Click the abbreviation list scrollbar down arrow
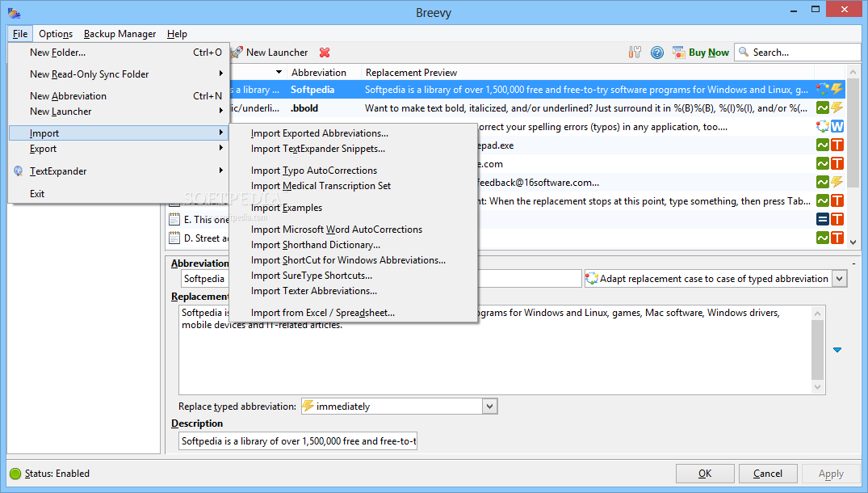This screenshot has height=493, width=868. click(853, 242)
